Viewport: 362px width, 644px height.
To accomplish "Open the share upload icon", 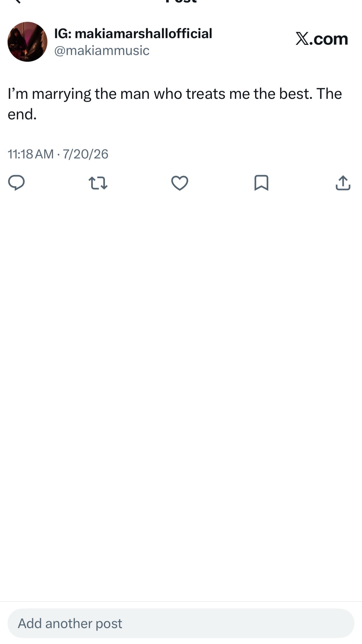I will [x=343, y=183].
